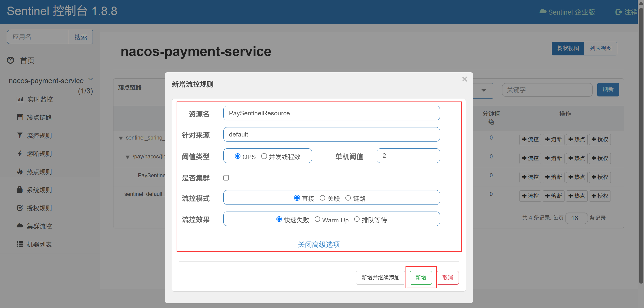Click the filter funnel icon for 流控规则

[20, 135]
